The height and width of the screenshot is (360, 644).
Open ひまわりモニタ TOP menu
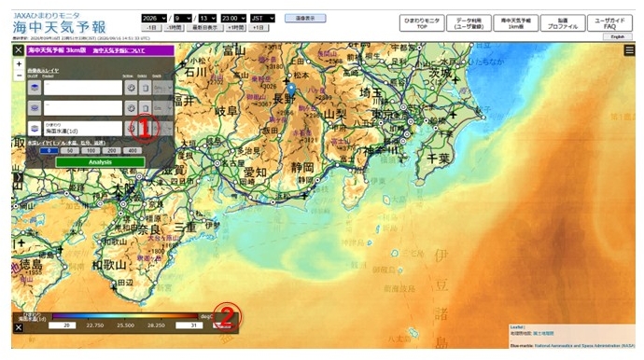click(422, 23)
